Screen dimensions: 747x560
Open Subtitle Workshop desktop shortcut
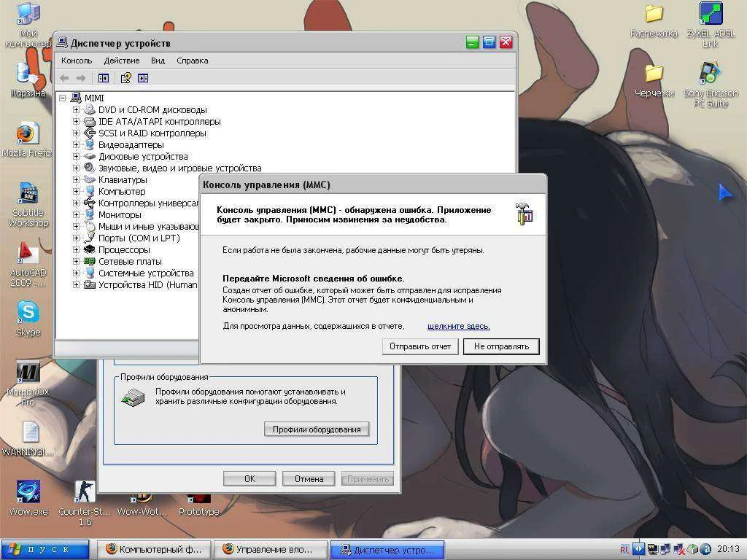28,205
